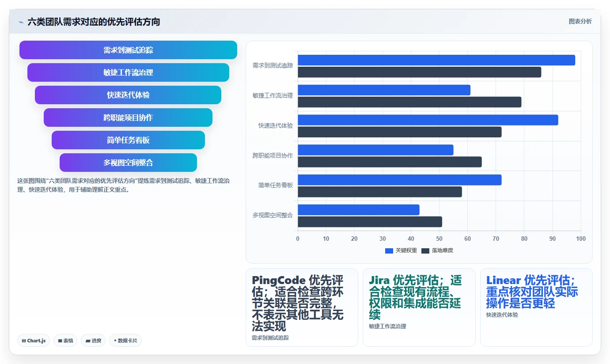610x364 pixels.
Task: Click the x-axis value 50
Action: 439,239
